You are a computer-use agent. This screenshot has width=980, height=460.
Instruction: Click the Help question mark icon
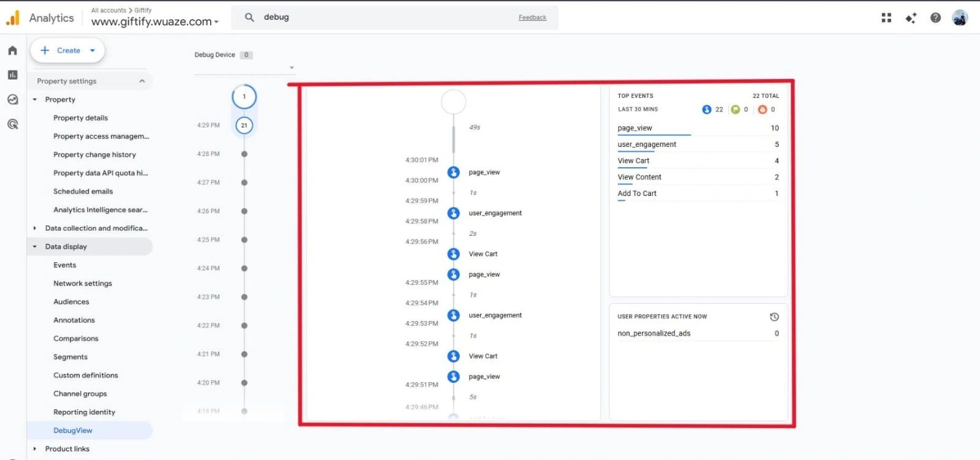coord(935,18)
